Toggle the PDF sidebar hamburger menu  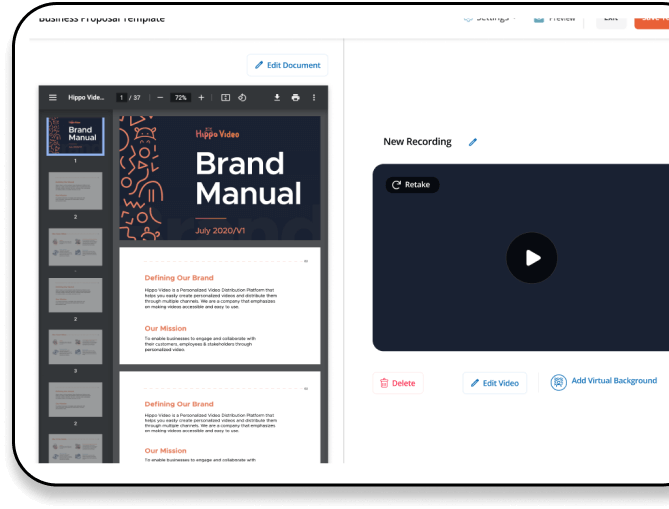tap(53, 98)
